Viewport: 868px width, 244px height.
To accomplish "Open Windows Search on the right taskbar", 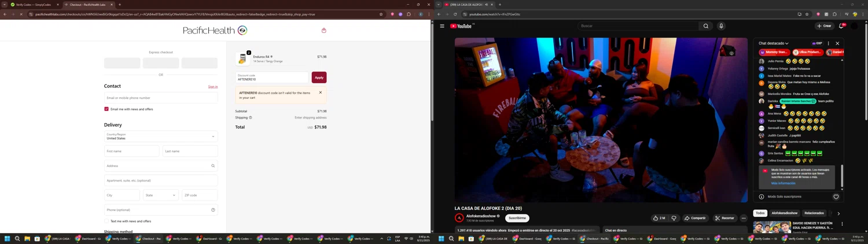I will 451,238.
